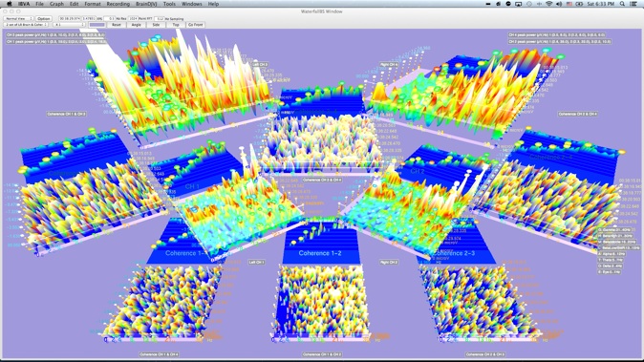The image size is (644, 362).
Task: Click the battery status icon
Action: point(580,4)
